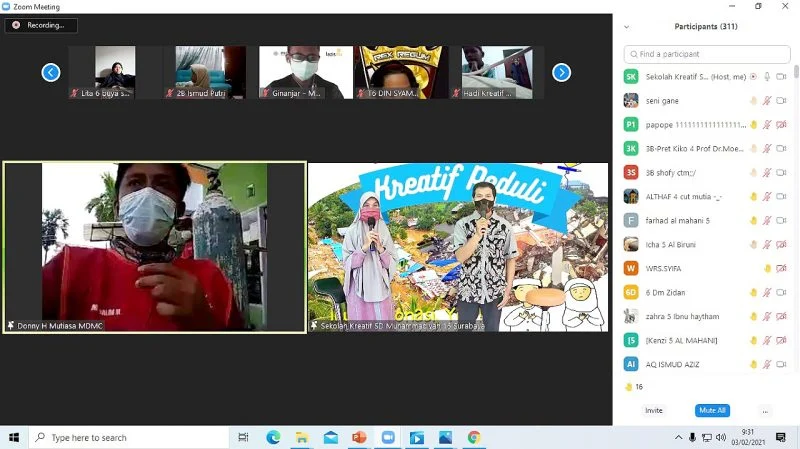Image resolution: width=800 pixels, height=449 pixels.
Task: Show next video thumbnails with right arrow
Action: (x=561, y=72)
